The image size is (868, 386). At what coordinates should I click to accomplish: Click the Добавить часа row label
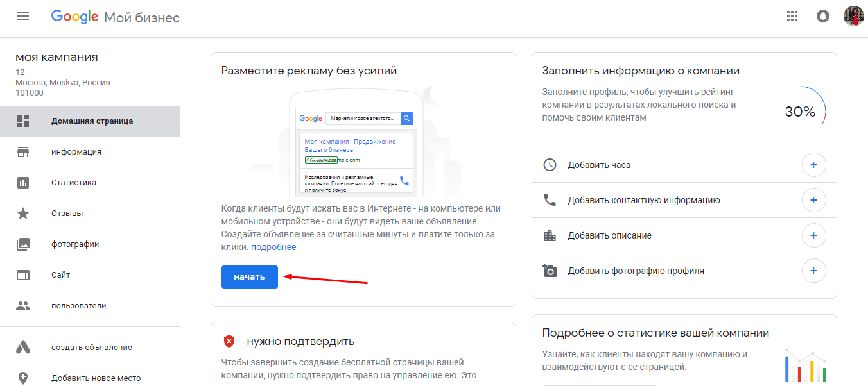(x=599, y=165)
